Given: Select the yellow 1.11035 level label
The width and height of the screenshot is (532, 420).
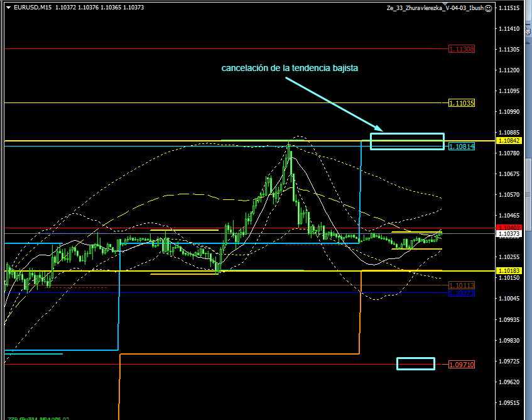Looking at the screenshot, I should (462, 103).
